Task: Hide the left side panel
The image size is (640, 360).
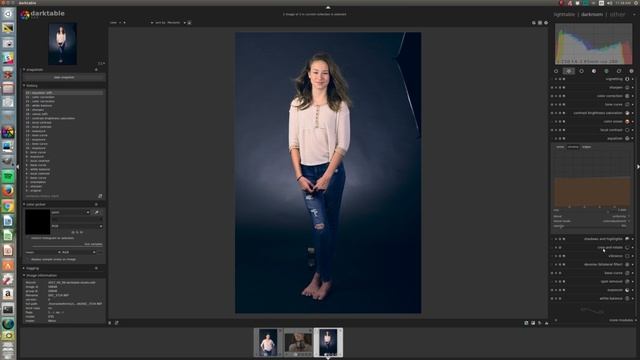Action: click(x=18, y=167)
